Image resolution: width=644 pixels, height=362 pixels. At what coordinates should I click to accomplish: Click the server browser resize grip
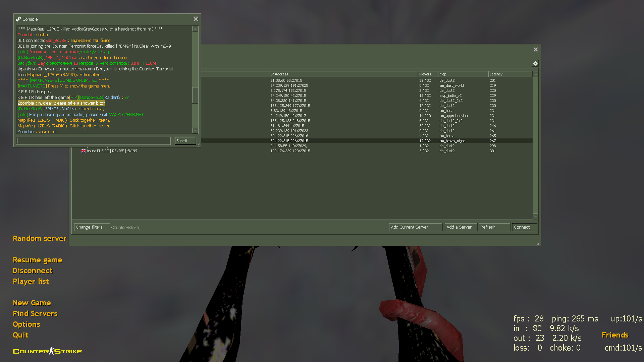[x=539, y=243]
